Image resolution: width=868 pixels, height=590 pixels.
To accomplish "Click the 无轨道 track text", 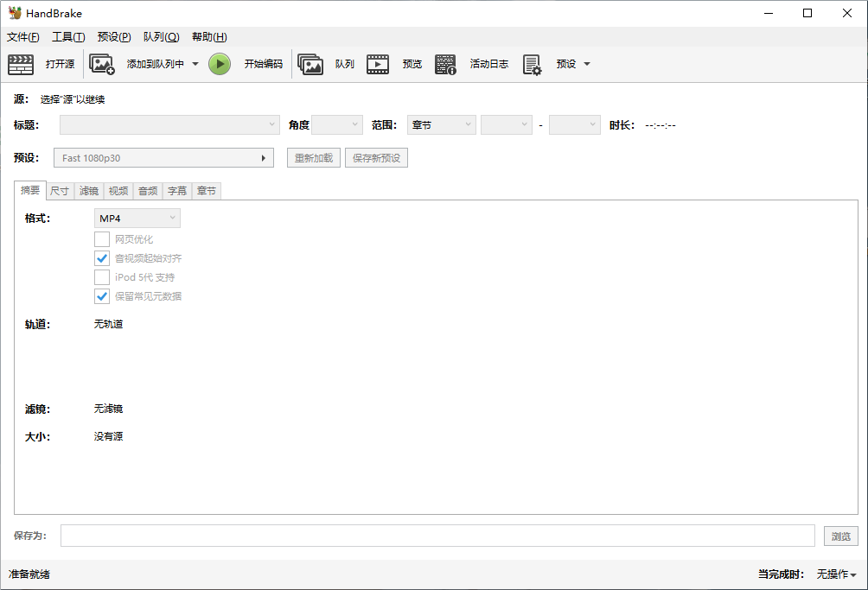I will click(x=109, y=324).
